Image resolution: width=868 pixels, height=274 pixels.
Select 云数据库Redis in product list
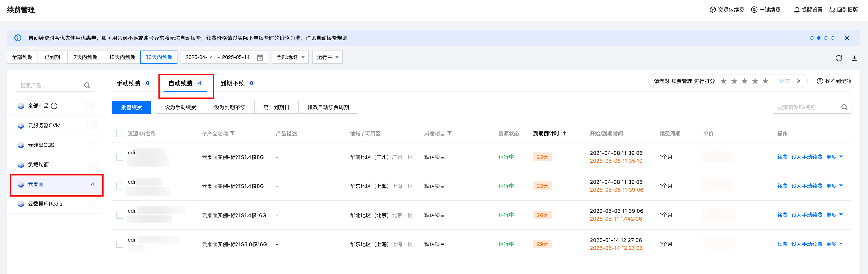(x=55, y=204)
